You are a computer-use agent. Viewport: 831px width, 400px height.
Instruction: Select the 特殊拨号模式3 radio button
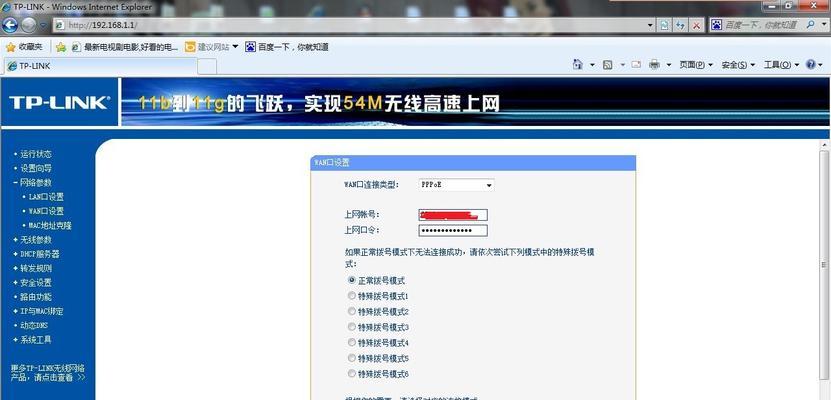click(x=351, y=327)
